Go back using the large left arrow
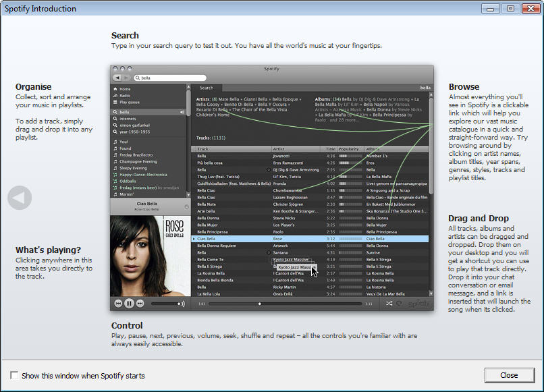The width and height of the screenshot is (544, 392). pos(20,198)
